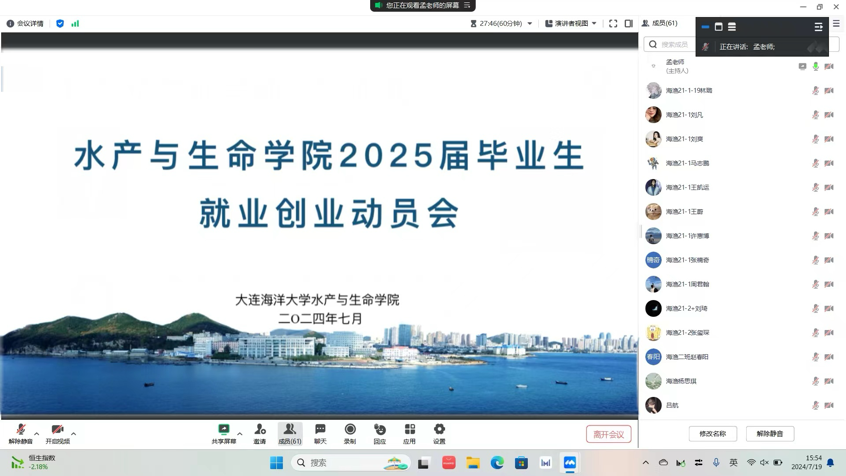Open 会议详情 meeting details
This screenshot has height=476, width=846.
[25, 23]
